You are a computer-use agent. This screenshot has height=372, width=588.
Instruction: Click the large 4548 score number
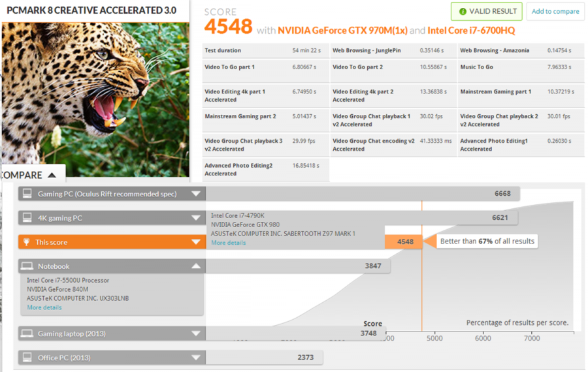229,27
